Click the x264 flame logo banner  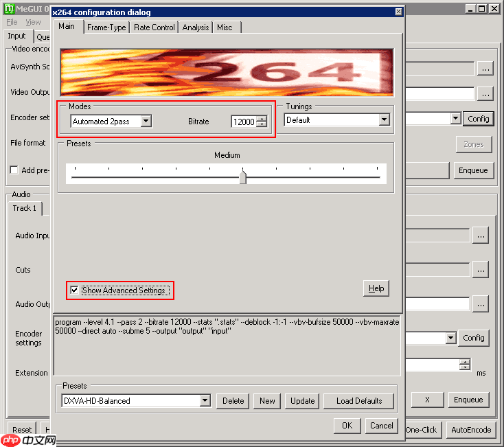[x=228, y=72]
